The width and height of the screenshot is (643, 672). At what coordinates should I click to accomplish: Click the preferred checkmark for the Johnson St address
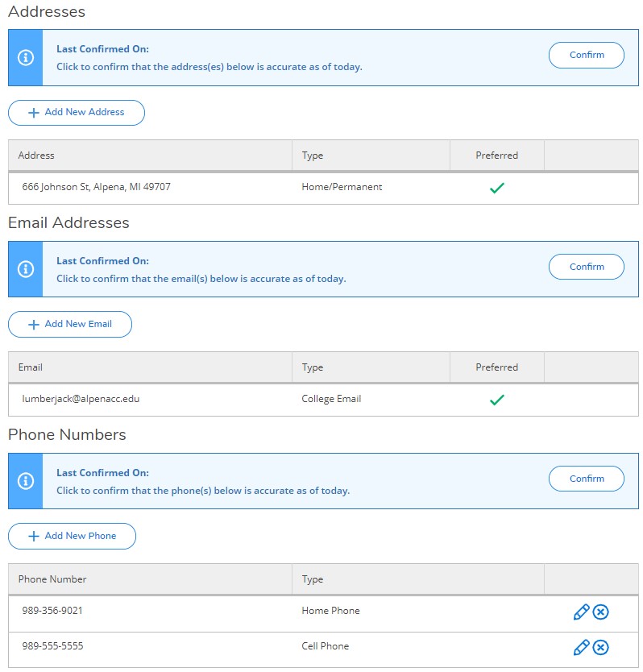pyautogui.click(x=497, y=188)
